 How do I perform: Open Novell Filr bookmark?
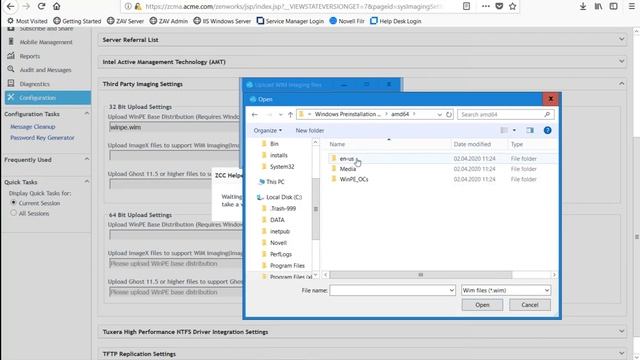coord(347,21)
